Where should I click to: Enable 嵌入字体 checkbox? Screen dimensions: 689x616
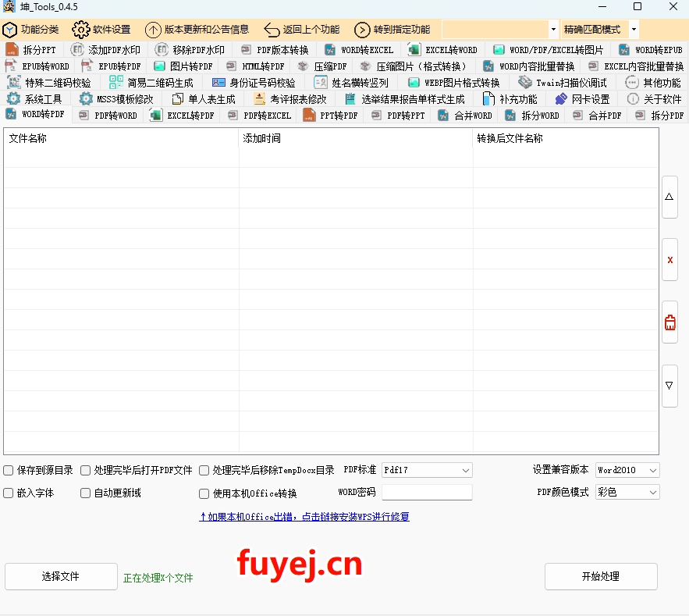9,493
